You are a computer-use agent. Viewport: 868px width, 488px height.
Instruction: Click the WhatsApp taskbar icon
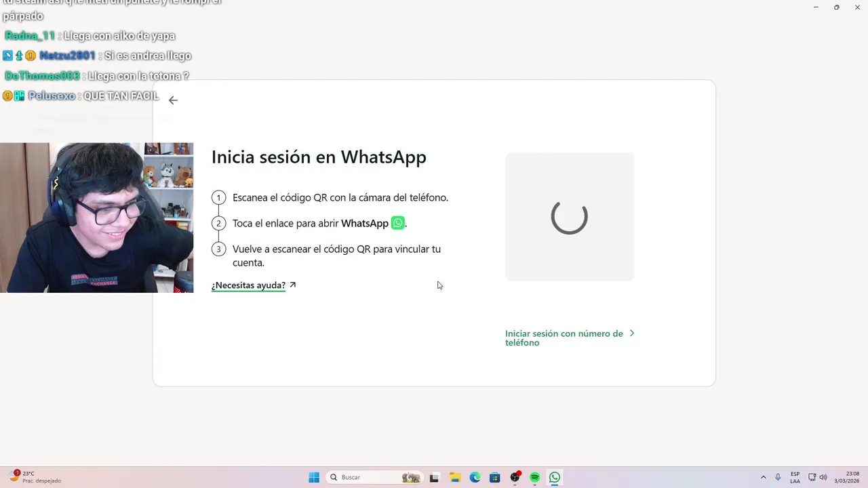pos(555,477)
